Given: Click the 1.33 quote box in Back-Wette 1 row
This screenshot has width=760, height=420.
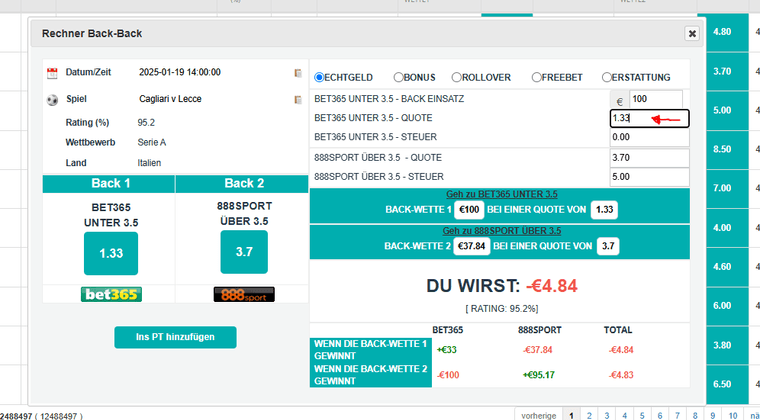Looking at the screenshot, I should [604, 211].
